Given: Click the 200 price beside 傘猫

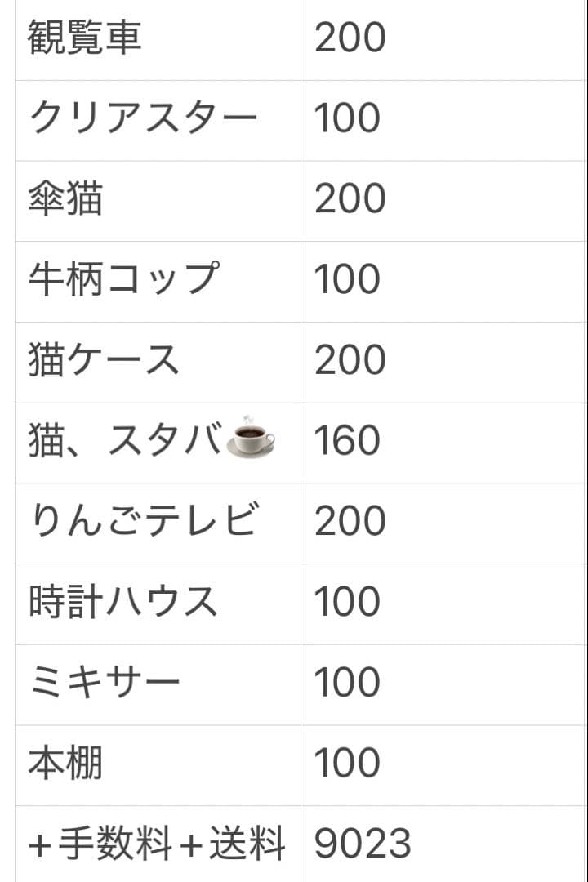Looking at the screenshot, I should click(350, 200).
